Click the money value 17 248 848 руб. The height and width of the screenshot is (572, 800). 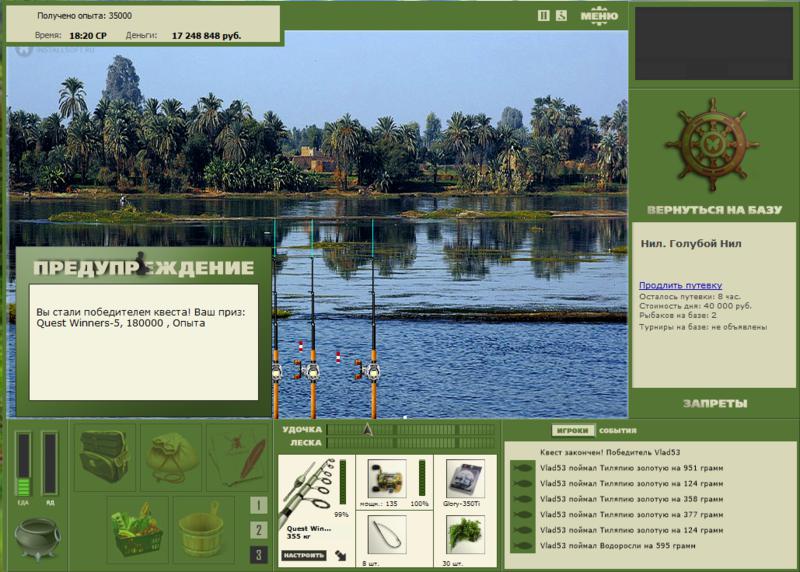pyautogui.click(x=206, y=36)
